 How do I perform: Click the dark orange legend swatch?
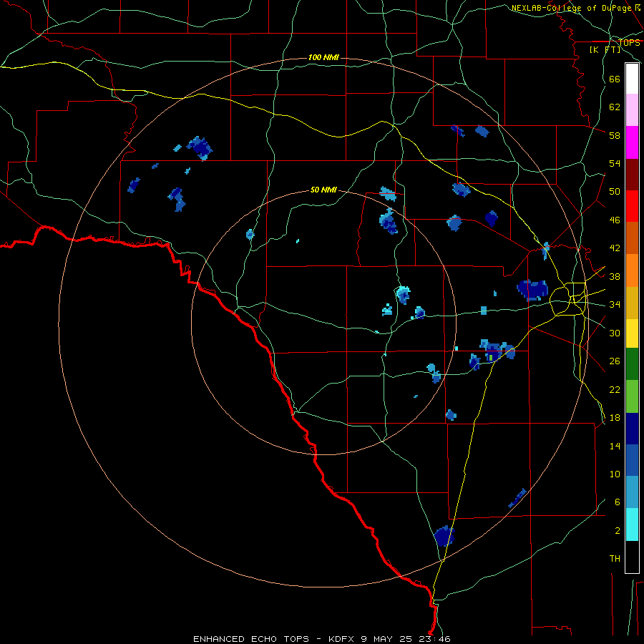[x=632, y=238]
